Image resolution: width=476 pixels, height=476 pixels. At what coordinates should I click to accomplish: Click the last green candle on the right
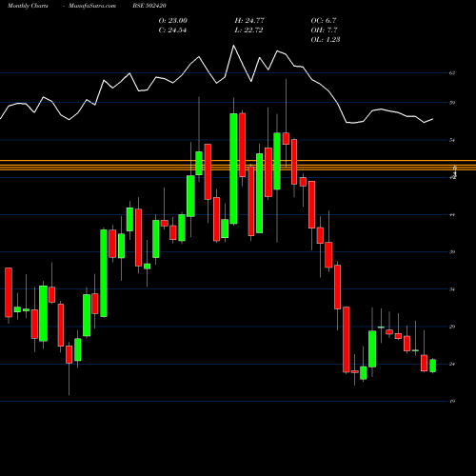pyautogui.click(x=432, y=366)
